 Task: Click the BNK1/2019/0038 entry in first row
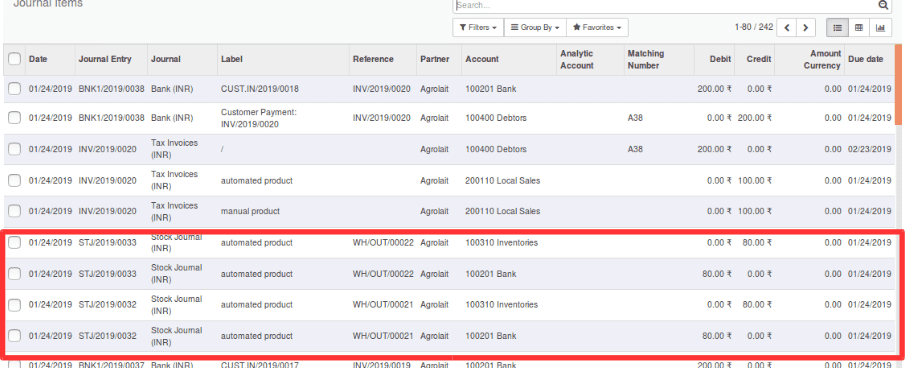point(111,89)
